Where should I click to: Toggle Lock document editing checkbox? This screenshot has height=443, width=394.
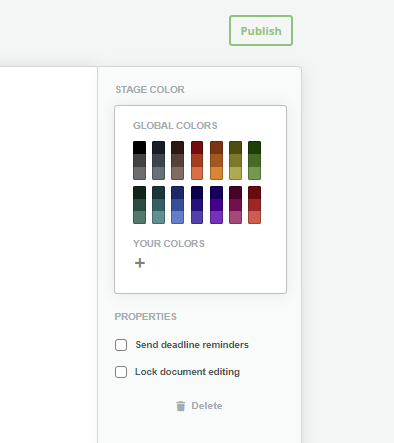[121, 372]
